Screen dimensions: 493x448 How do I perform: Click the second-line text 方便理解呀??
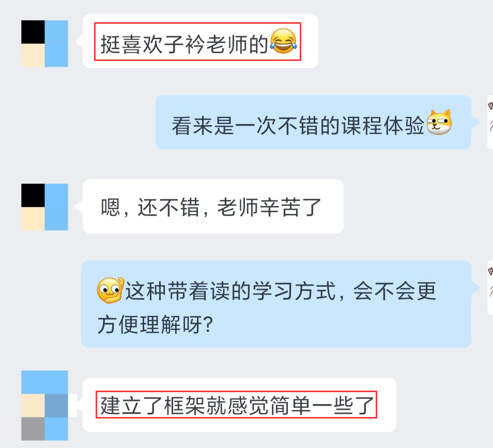point(156,325)
